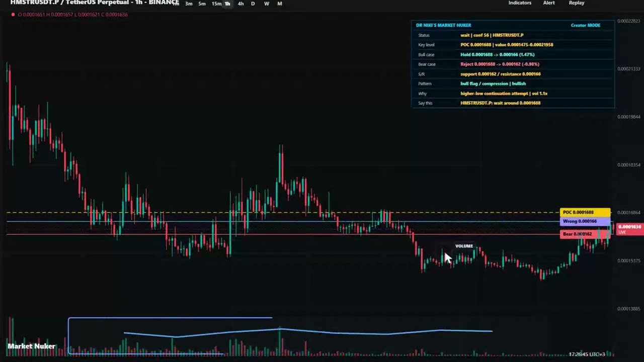This screenshot has height=362, width=644.
Task: Click the Creator MODE label
Action: (x=586, y=25)
